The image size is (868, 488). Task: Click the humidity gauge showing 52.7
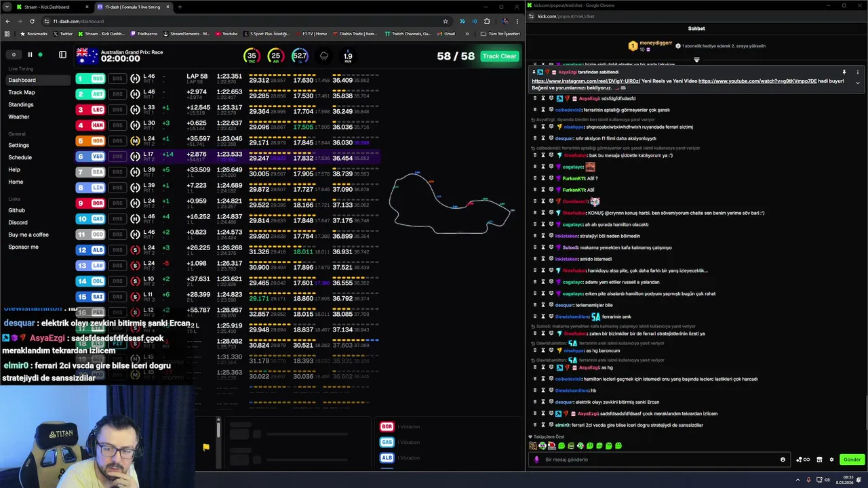point(300,56)
